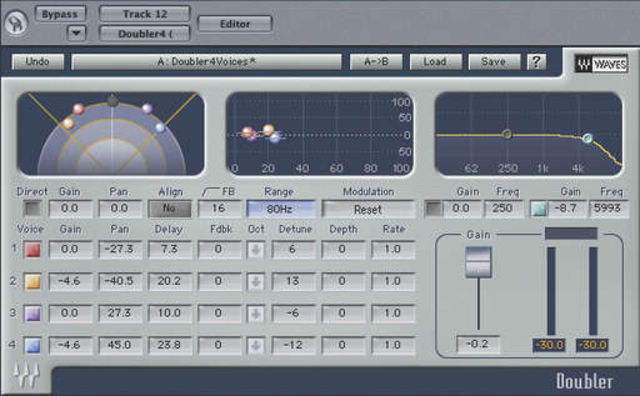Image resolution: width=640 pixels, height=396 pixels.
Task: Open the Range 80Hz selector
Action: pyautogui.click(x=281, y=209)
